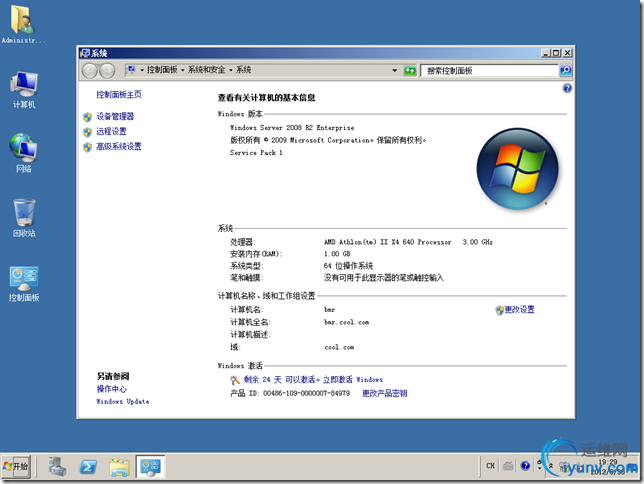
Task: Minimize the 系统 window
Action: coord(546,53)
